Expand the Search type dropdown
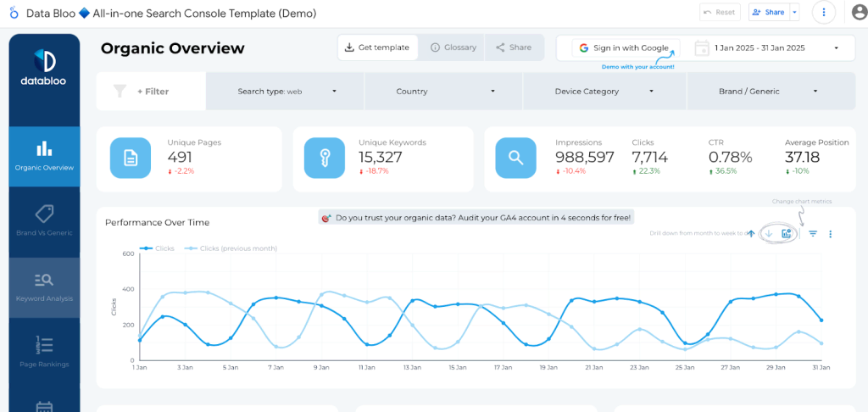 pyautogui.click(x=286, y=92)
